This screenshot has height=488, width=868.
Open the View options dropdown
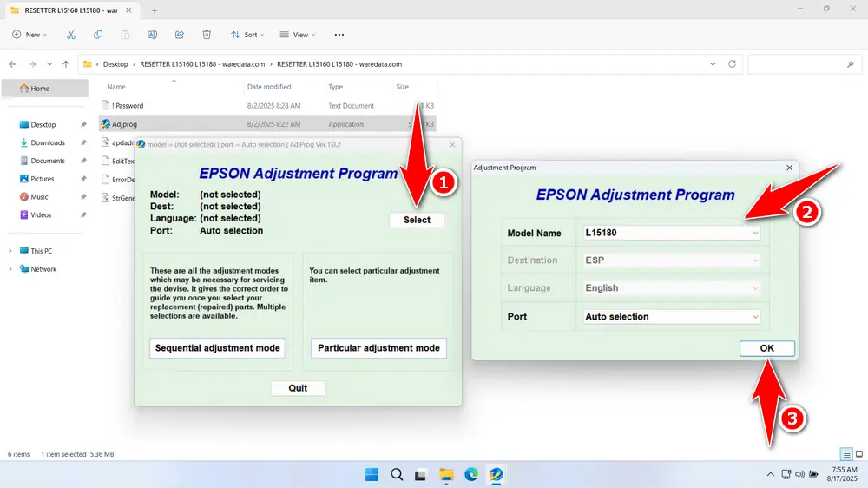click(298, 35)
